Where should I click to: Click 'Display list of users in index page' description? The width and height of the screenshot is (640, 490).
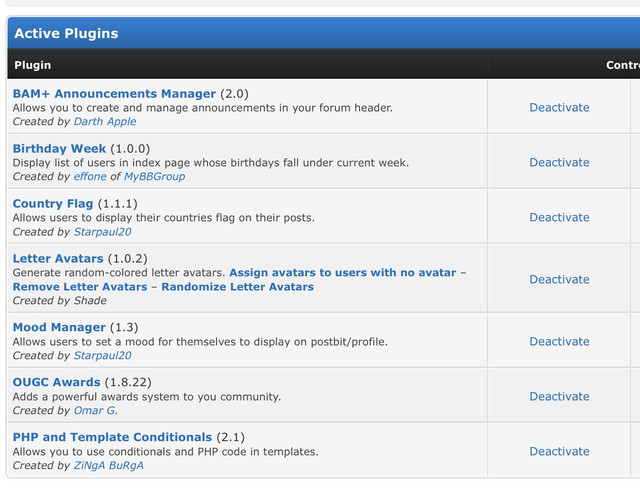[211, 163]
